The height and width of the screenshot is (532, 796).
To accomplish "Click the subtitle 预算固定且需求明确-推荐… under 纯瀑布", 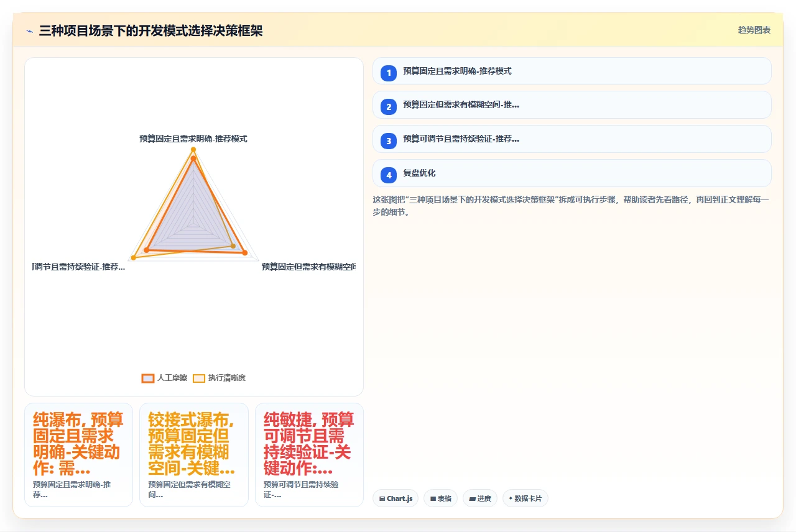I will 72,489.
